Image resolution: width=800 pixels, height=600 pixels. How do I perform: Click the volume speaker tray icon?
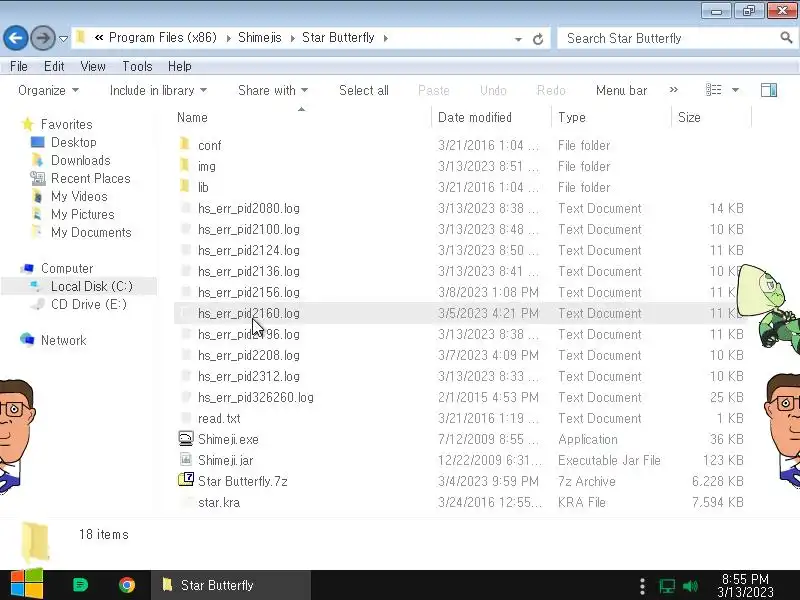tap(690, 586)
